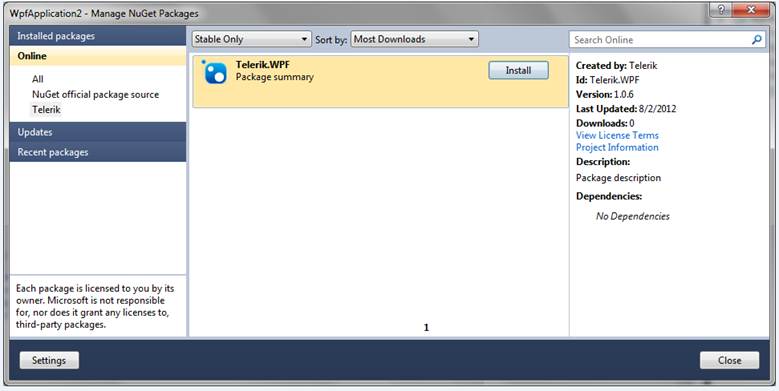Click the search magnifier icon
This screenshot has height=391, width=779.
(757, 40)
